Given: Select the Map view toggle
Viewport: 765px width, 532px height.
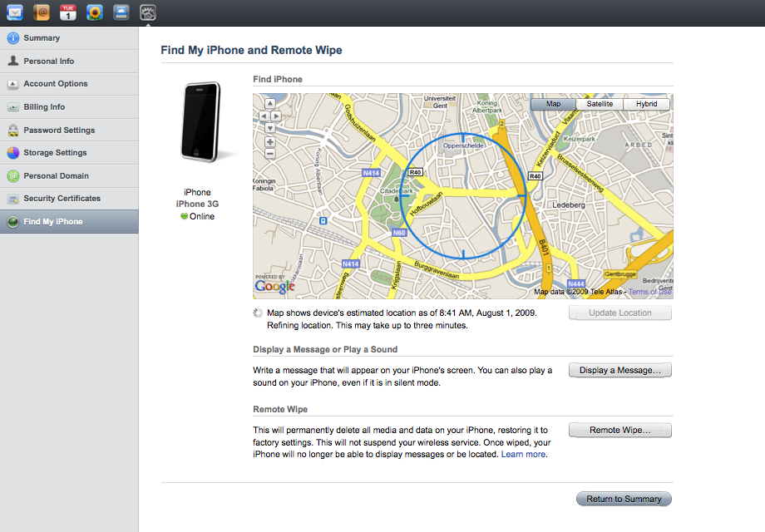Looking at the screenshot, I should pyautogui.click(x=553, y=103).
